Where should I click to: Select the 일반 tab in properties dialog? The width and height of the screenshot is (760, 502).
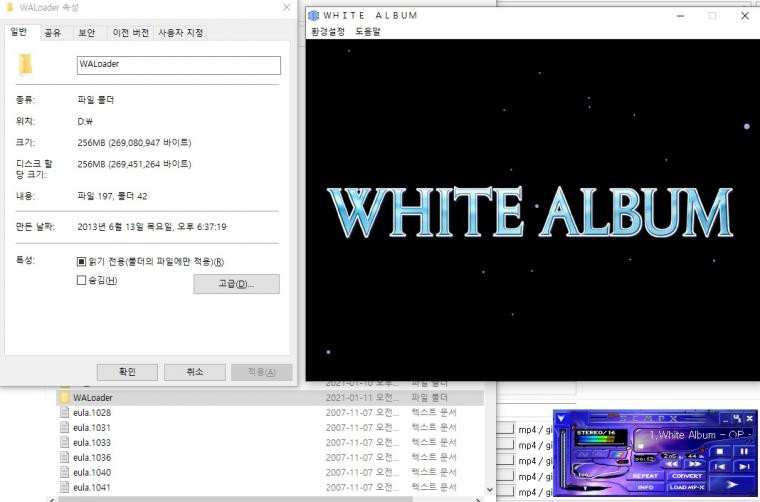click(x=19, y=32)
